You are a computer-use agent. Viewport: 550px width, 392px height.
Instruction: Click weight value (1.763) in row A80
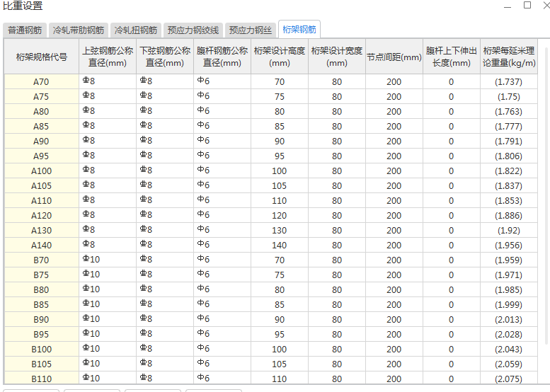point(509,112)
